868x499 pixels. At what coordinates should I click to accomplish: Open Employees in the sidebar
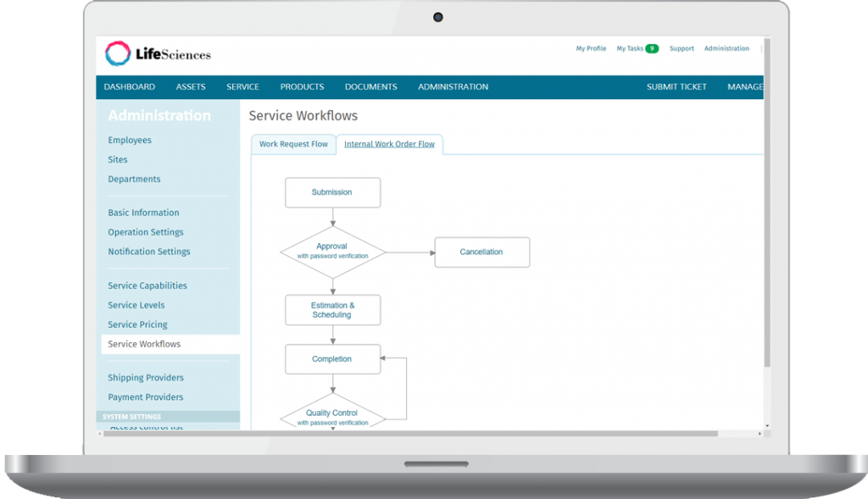(x=130, y=140)
